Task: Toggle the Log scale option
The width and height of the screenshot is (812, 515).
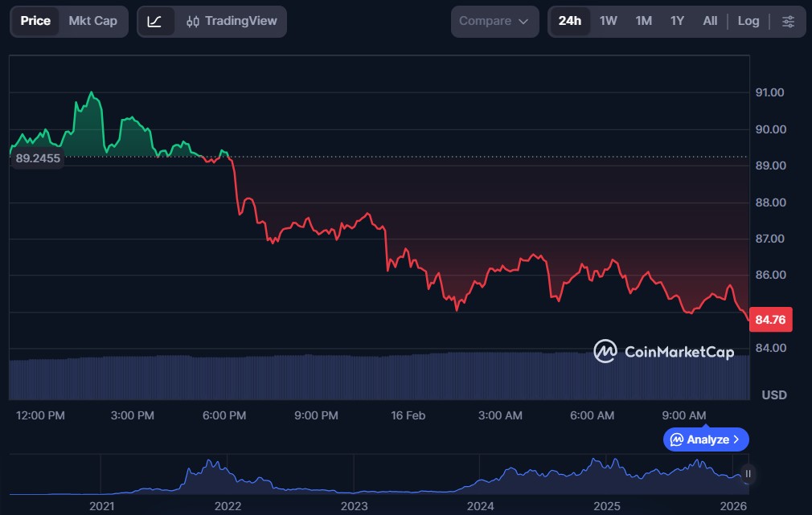Action: click(x=748, y=21)
